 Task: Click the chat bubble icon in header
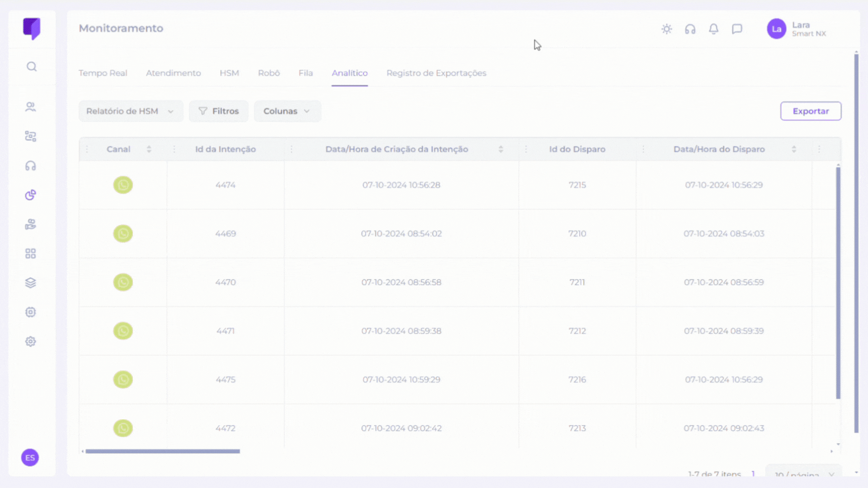click(x=737, y=29)
